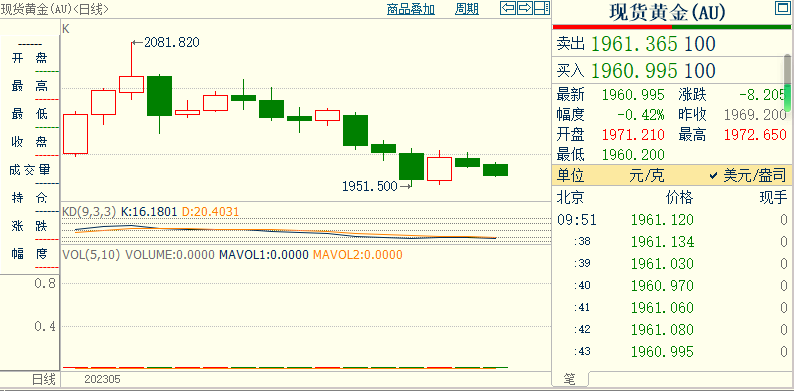Maximize the 现货黄金 quote panel icon

[782, 8]
